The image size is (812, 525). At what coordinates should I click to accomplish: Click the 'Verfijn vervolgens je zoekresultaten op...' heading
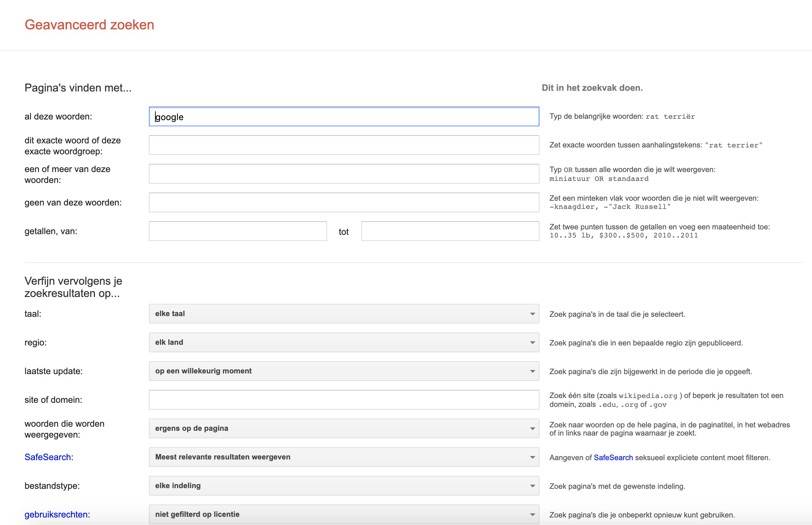73,287
